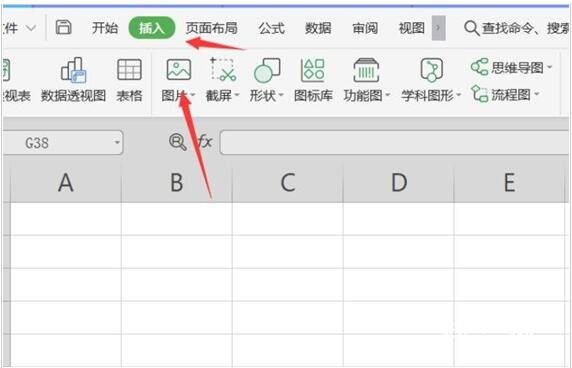Viewport: 572px width, 368px height.
Task: Expand the 图片 dropdown arrow
Action: tap(193, 96)
